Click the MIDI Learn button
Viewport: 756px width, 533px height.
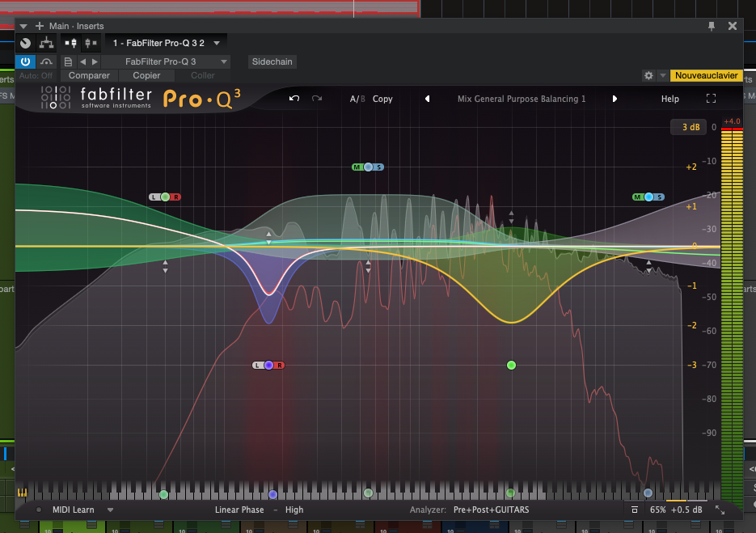click(x=74, y=510)
